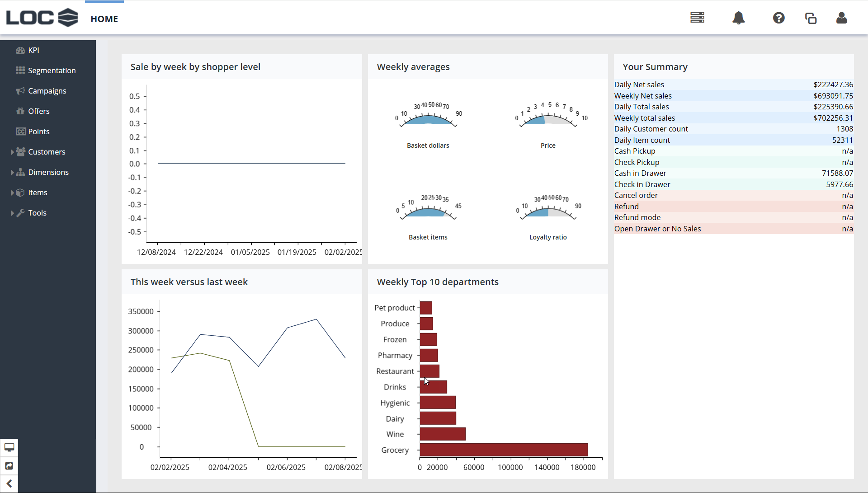Open the server list icon in header
This screenshot has height=493, width=868.
coord(697,18)
